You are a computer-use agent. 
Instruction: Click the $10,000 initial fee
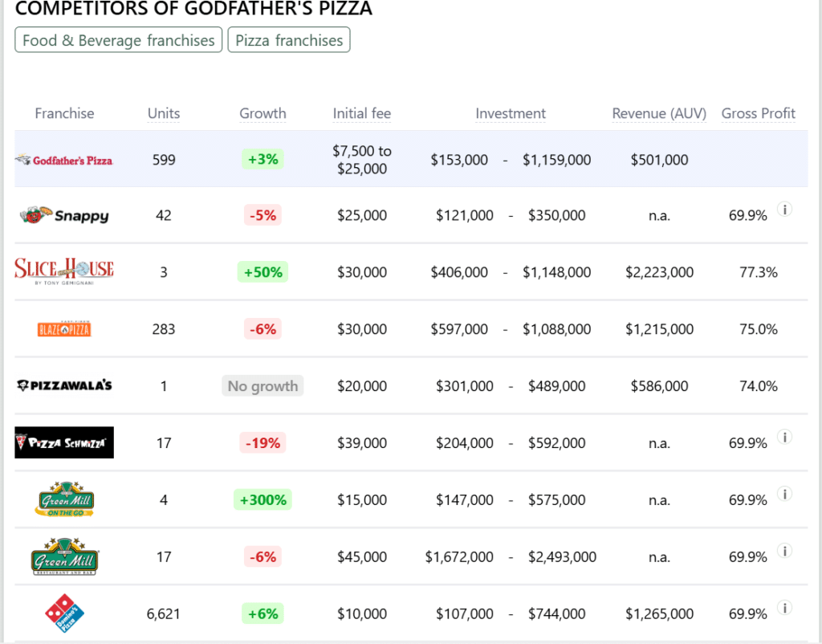362,613
